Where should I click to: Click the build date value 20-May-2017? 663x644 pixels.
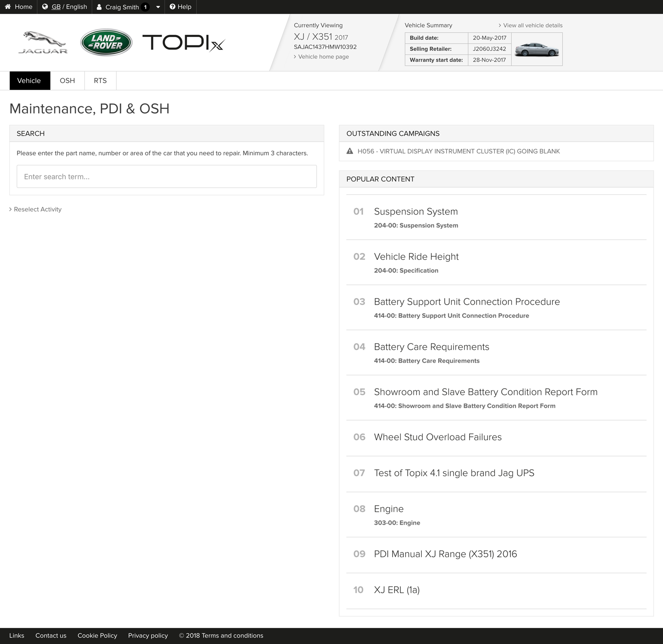[x=489, y=38]
